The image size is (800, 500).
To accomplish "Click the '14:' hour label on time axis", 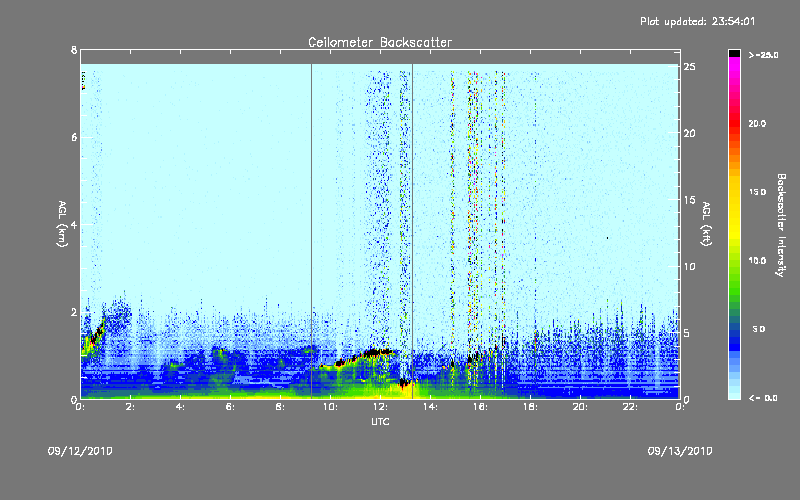I will (430, 407).
